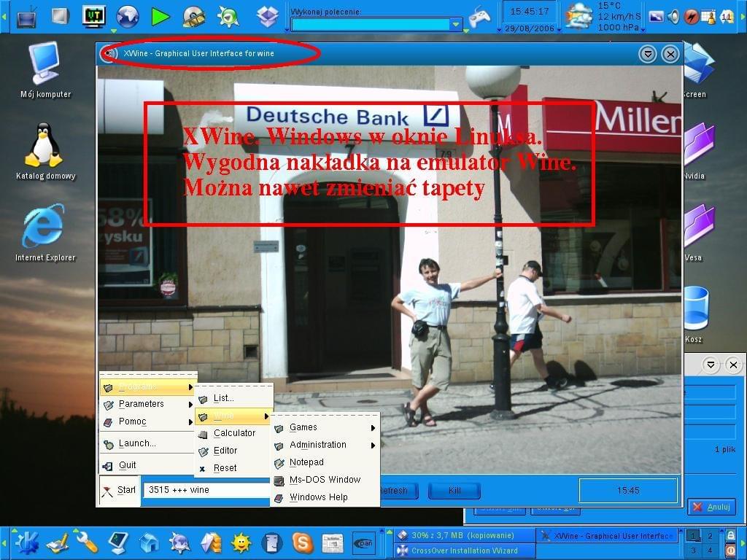The image size is (747, 560).
Task: Click the XWine Start button
Action: pos(119,491)
